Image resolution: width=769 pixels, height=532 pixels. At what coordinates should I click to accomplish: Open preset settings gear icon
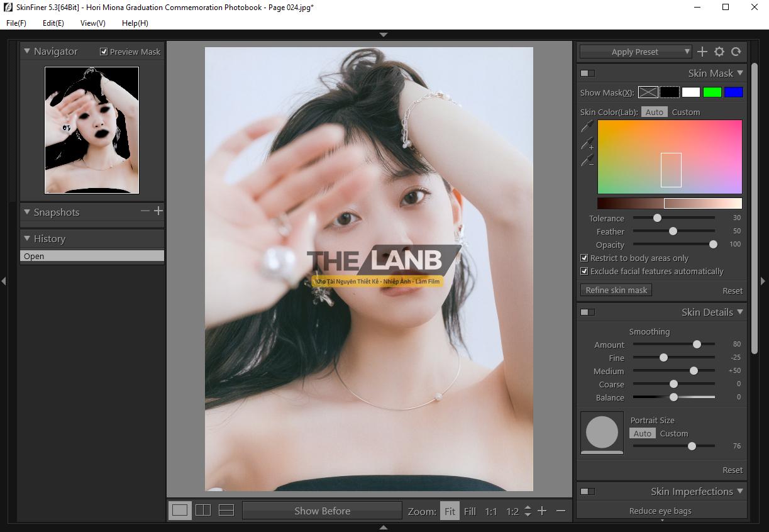click(719, 52)
